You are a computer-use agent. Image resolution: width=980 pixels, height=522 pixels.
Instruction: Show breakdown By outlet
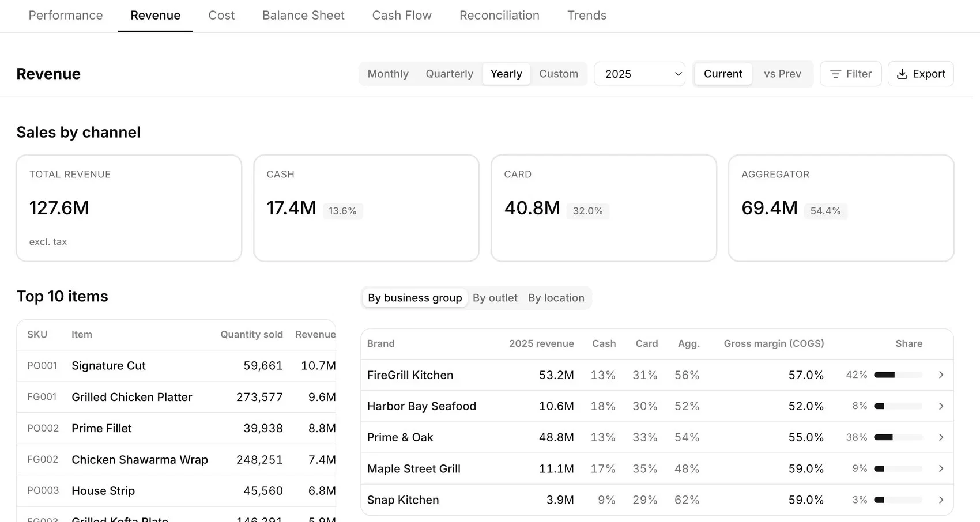tap(495, 298)
